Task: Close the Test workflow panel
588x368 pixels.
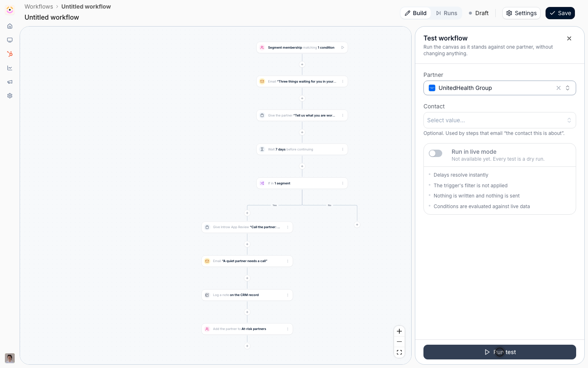Action: tap(569, 38)
